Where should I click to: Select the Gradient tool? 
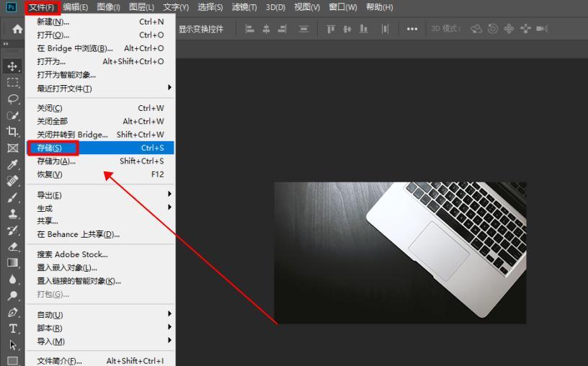[12, 263]
